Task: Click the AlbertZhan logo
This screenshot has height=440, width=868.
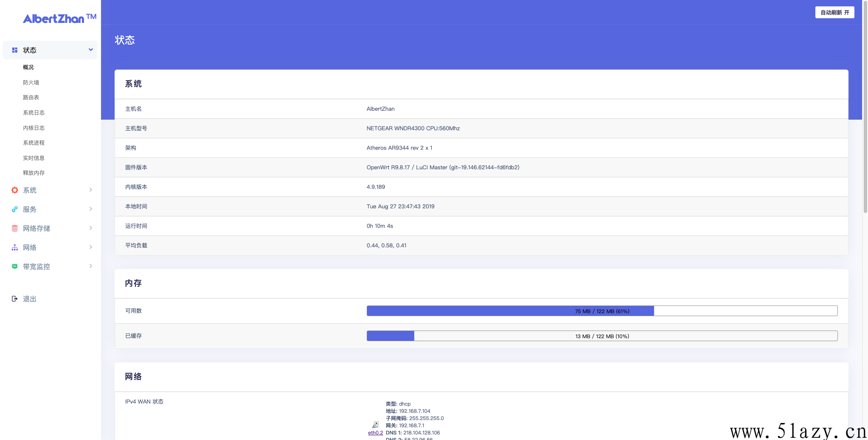Action: coord(59,18)
